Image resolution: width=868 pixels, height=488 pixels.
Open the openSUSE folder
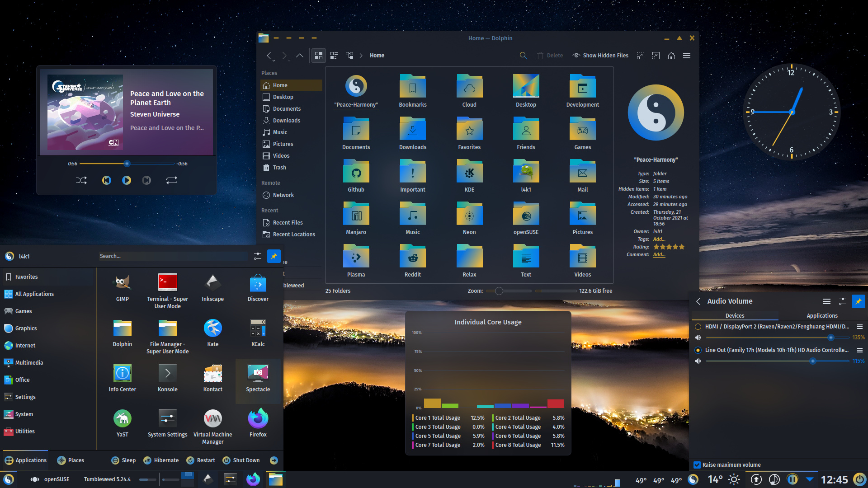pyautogui.click(x=526, y=219)
